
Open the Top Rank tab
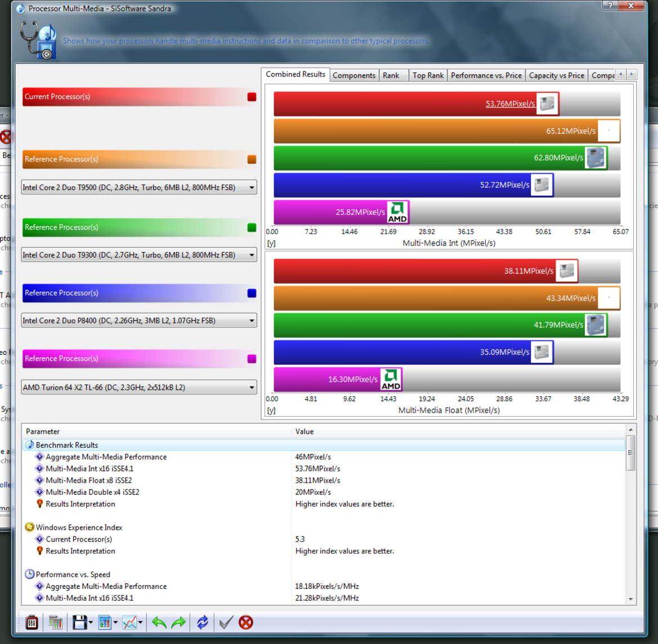(x=428, y=75)
